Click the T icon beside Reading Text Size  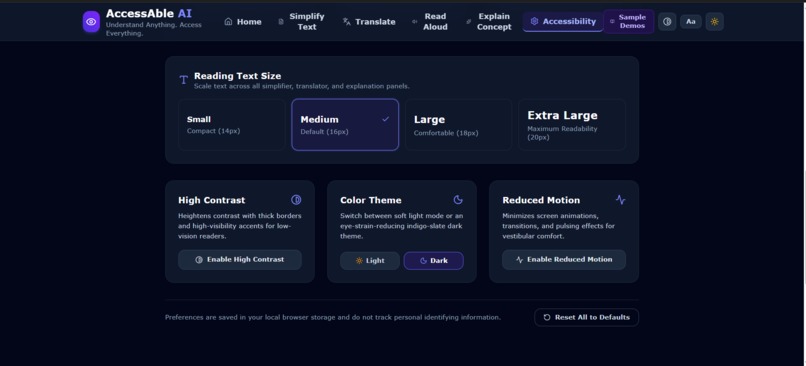(184, 80)
